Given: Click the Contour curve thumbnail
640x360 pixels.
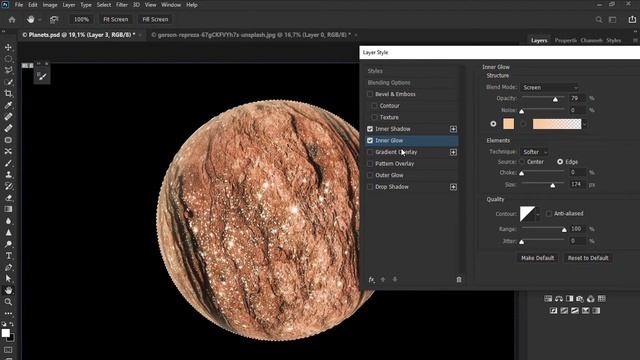Looking at the screenshot, I should point(527,214).
